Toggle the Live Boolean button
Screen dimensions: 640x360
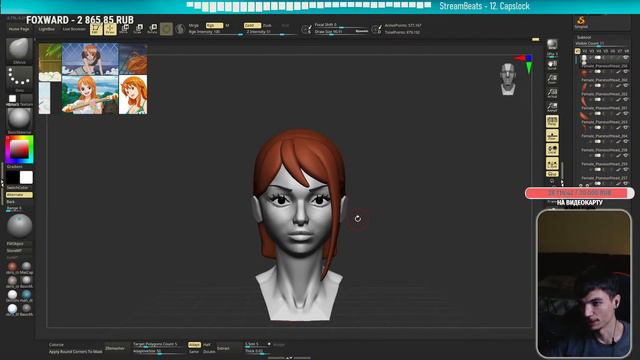tap(74, 29)
